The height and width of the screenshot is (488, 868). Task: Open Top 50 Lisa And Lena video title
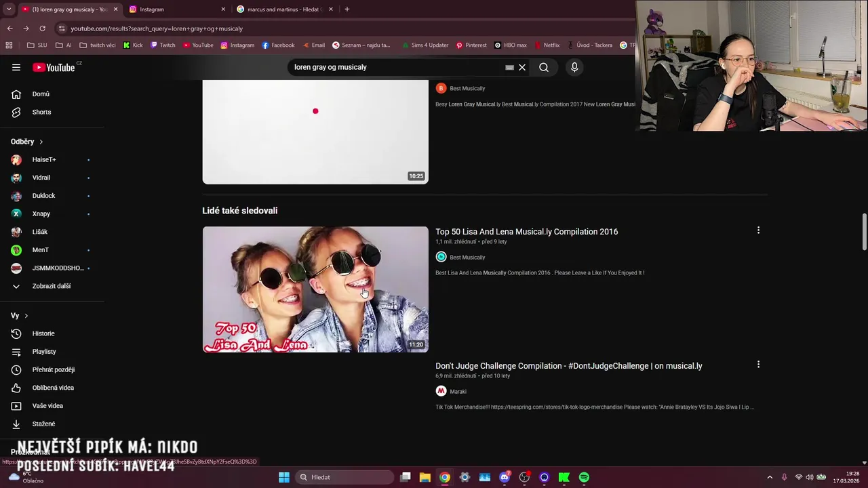[x=526, y=232]
